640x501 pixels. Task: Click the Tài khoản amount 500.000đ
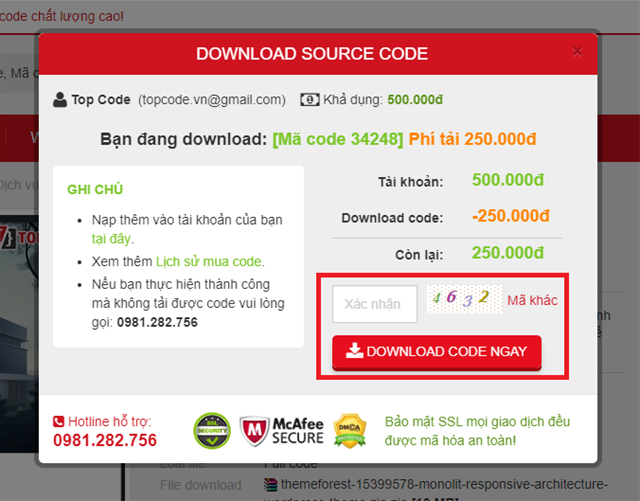point(508,180)
